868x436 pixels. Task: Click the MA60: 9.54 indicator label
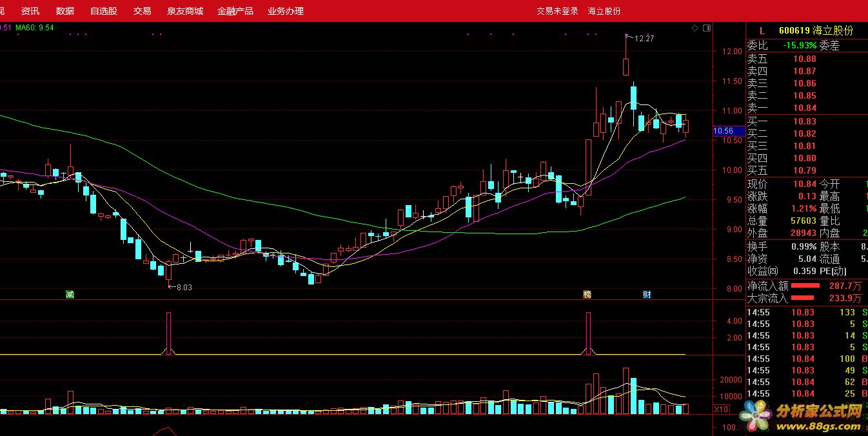pyautogui.click(x=35, y=28)
